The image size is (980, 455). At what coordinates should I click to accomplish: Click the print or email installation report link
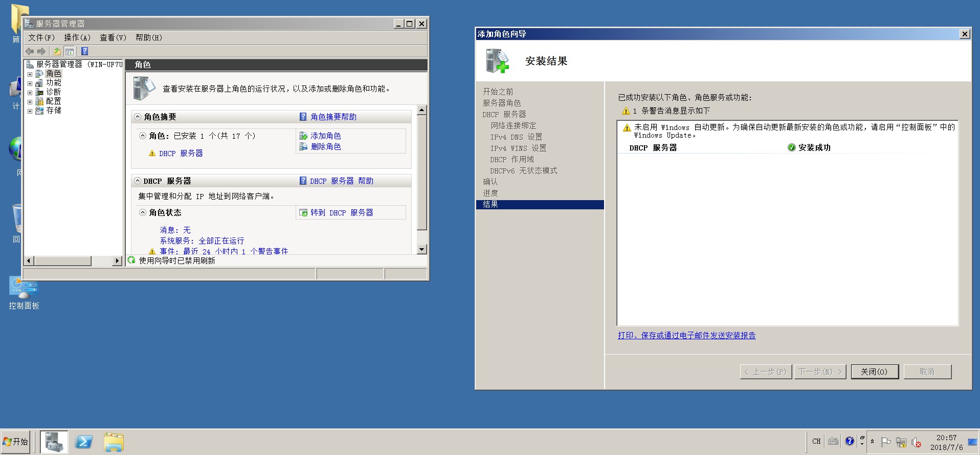click(686, 335)
